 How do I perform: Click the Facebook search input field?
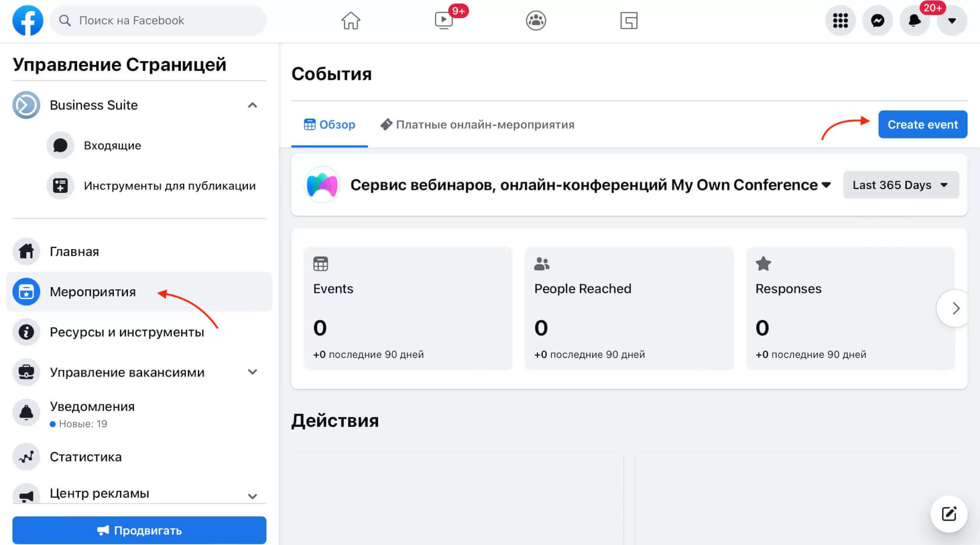(158, 21)
